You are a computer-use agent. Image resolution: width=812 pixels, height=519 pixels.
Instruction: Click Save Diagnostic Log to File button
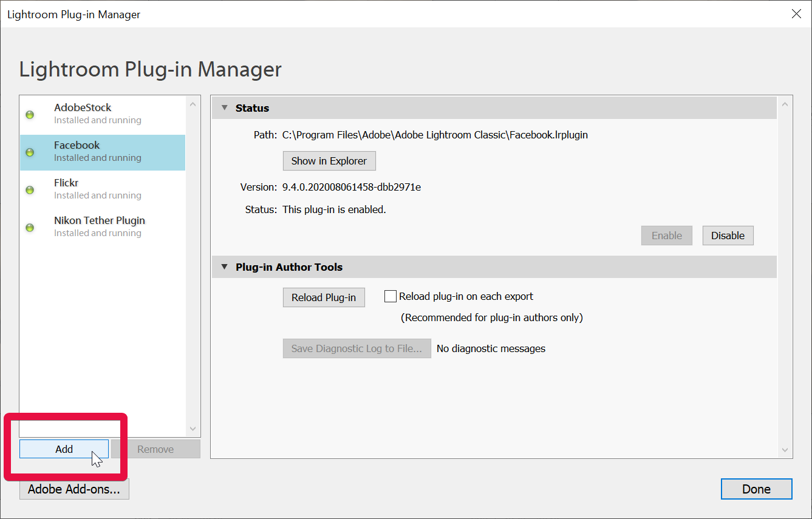click(x=357, y=348)
